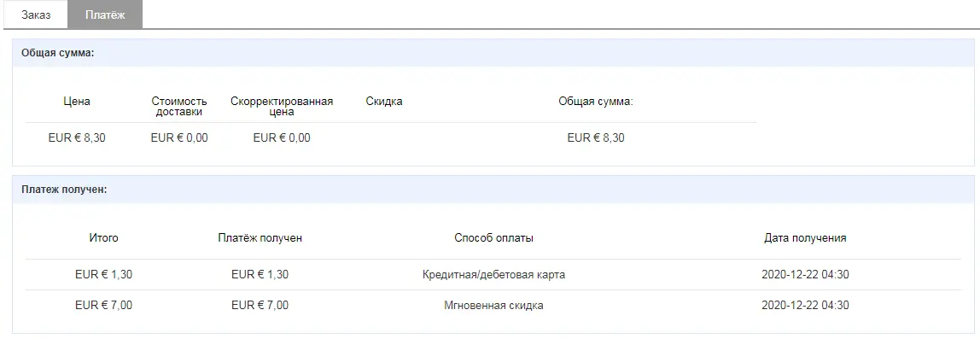Click the Платёж получен column header
The width and height of the screenshot is (980, 339).
tap(260, 238)
